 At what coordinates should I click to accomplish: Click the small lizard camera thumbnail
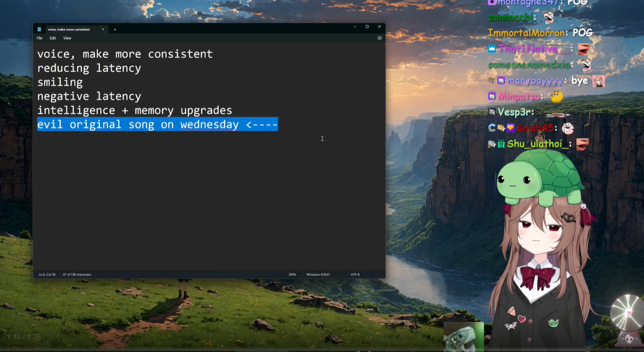tap(463, 337)
